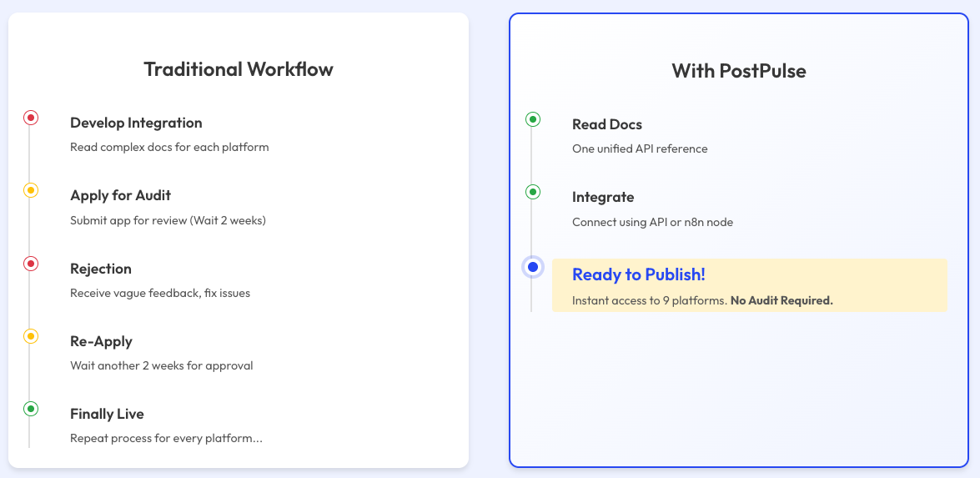Click 'Connect using API or n8n node'
The image size is (980, 478).
coord(652,223)
